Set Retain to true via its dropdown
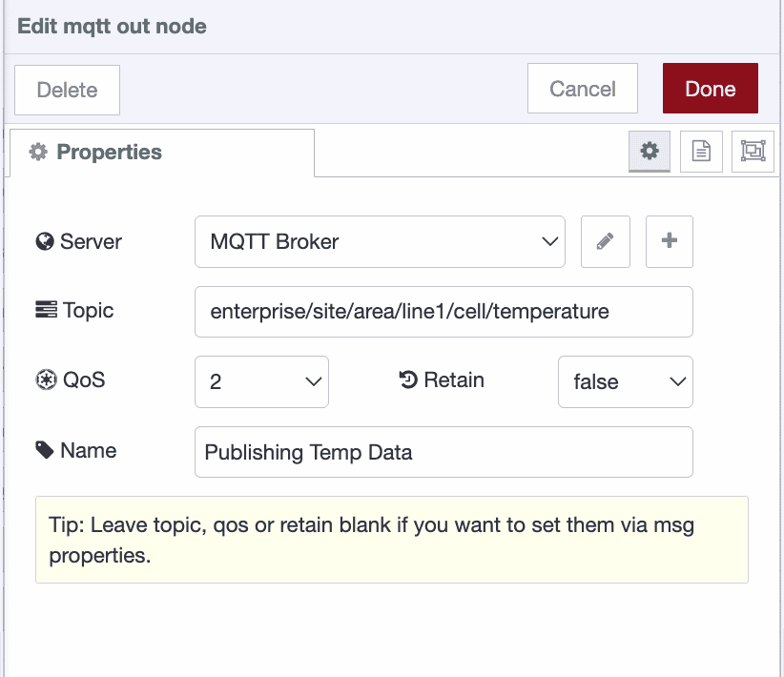The image size is (784, 677). (625, 381)
